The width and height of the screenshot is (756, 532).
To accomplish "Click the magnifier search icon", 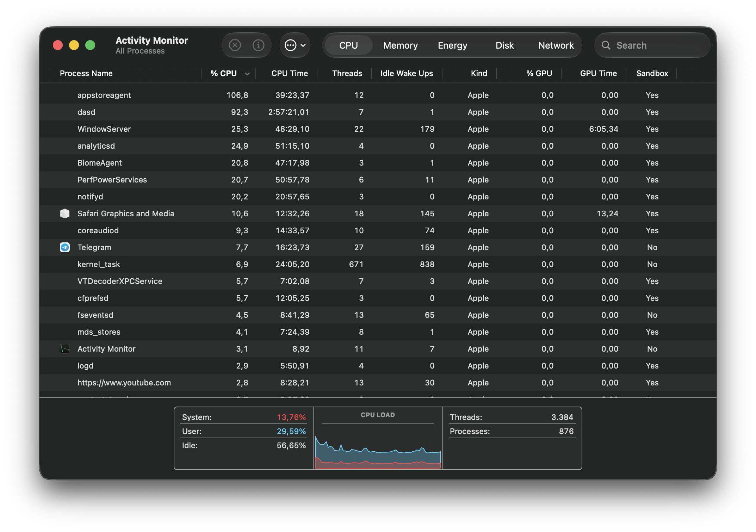I will (x=606, y=45).
